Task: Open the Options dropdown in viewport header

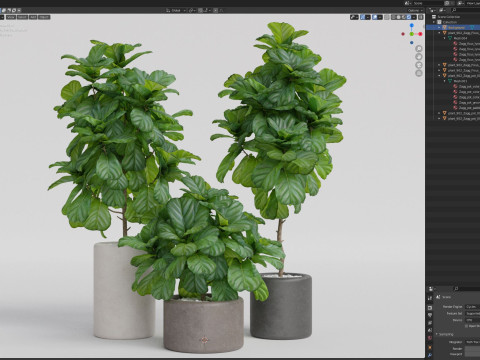Action: 414,10
